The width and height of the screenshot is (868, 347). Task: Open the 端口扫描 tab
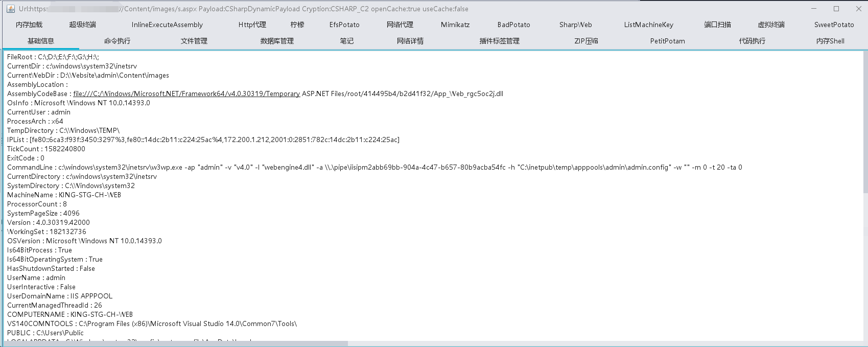tap(717, 25)
